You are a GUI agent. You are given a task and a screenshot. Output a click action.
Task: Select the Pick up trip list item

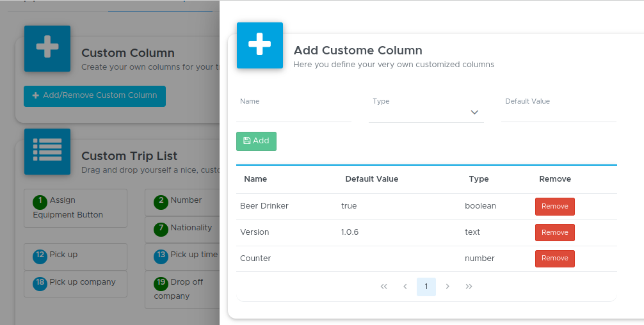pos(76,257)
